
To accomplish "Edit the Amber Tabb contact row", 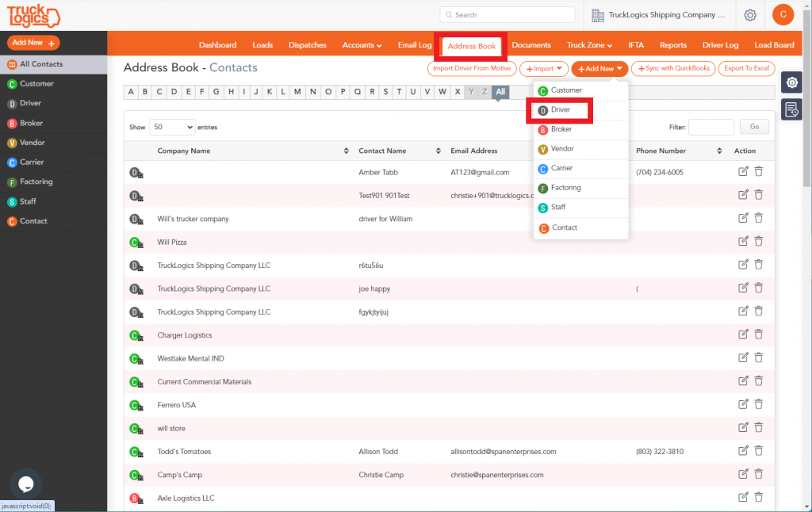I will 743,171.
